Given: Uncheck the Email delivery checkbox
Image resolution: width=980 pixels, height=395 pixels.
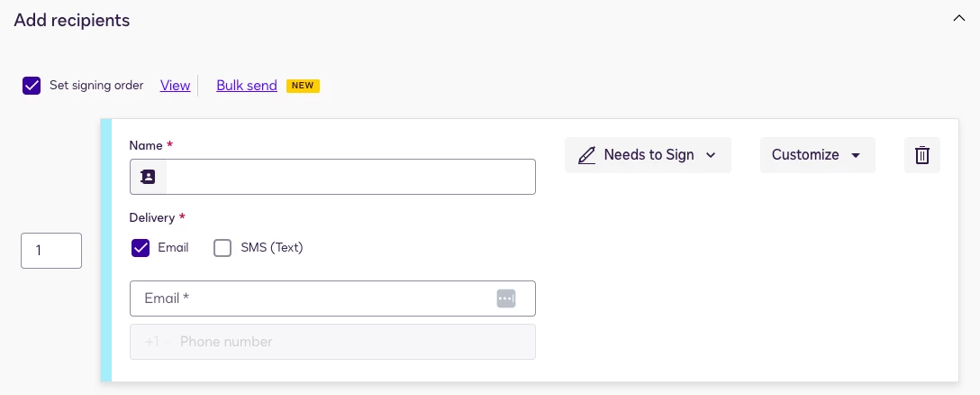Looking at the screenshot, I should pyautogui.click(x=141, y=248).
